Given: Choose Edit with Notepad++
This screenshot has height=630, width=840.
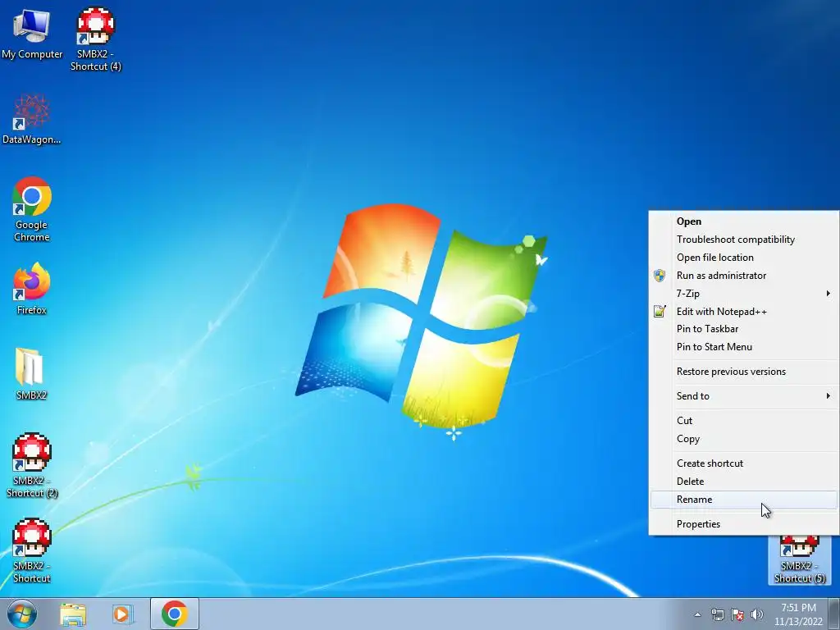Looking at the screenshot, I should (744, 311).
